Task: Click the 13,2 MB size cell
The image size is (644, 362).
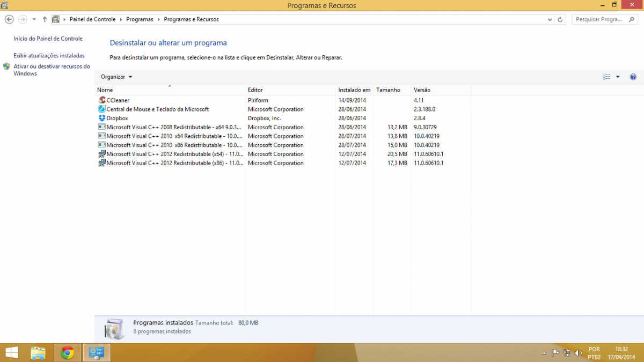Action: pos(397,127)
